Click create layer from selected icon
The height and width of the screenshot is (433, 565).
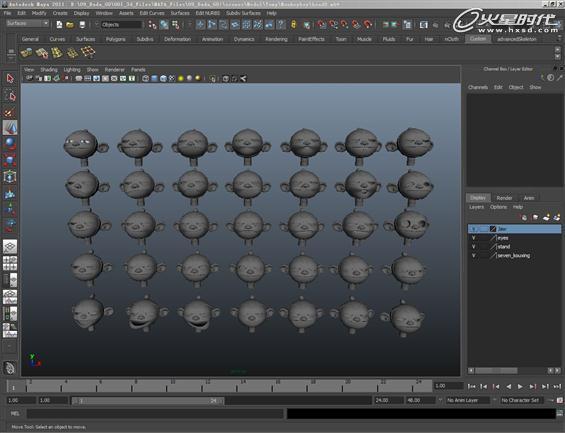(x=557, y=217)
